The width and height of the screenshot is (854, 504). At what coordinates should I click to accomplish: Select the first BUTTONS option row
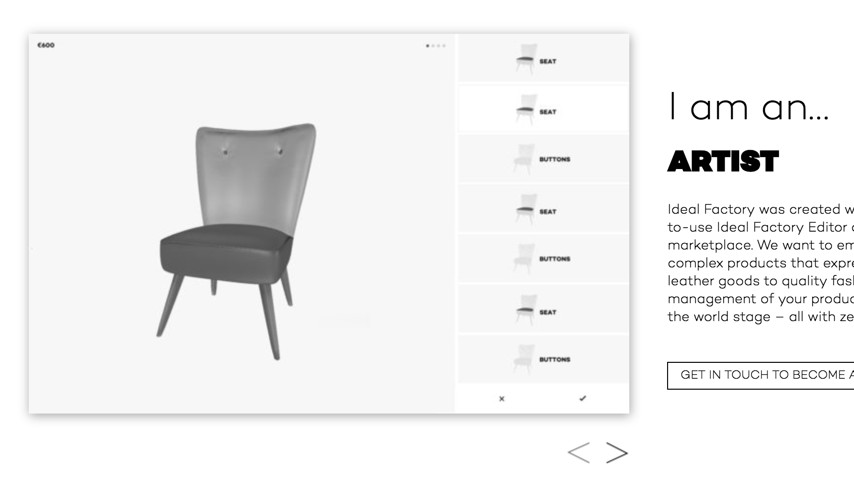click(543, 159)
